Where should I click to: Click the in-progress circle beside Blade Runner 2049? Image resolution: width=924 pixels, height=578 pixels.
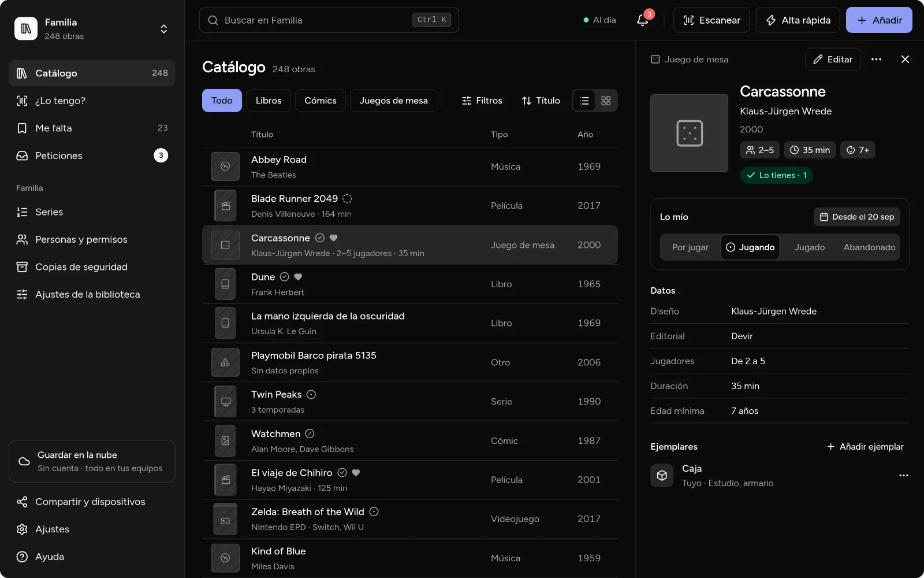coord(347,199)
